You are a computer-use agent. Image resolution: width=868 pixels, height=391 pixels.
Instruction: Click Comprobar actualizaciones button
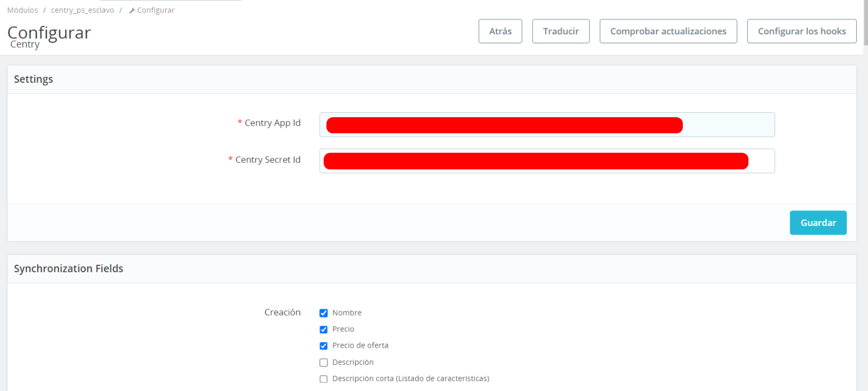[x=668, y=31]
